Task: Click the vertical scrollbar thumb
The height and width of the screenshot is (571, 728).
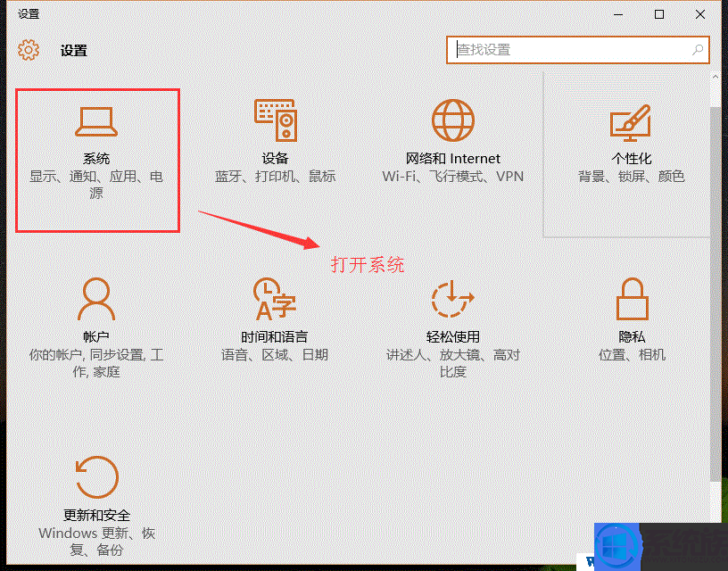Action: pyautogui.click(x=715, y=294)
